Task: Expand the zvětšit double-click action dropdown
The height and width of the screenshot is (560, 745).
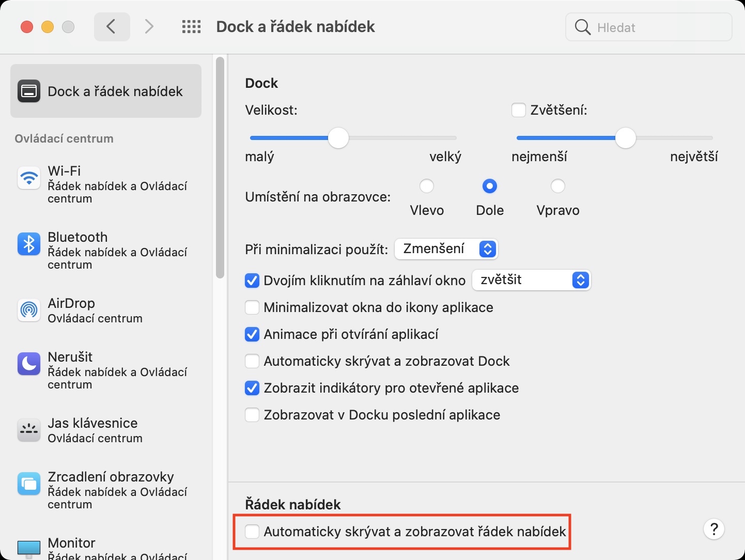Action: pos(532,280)
